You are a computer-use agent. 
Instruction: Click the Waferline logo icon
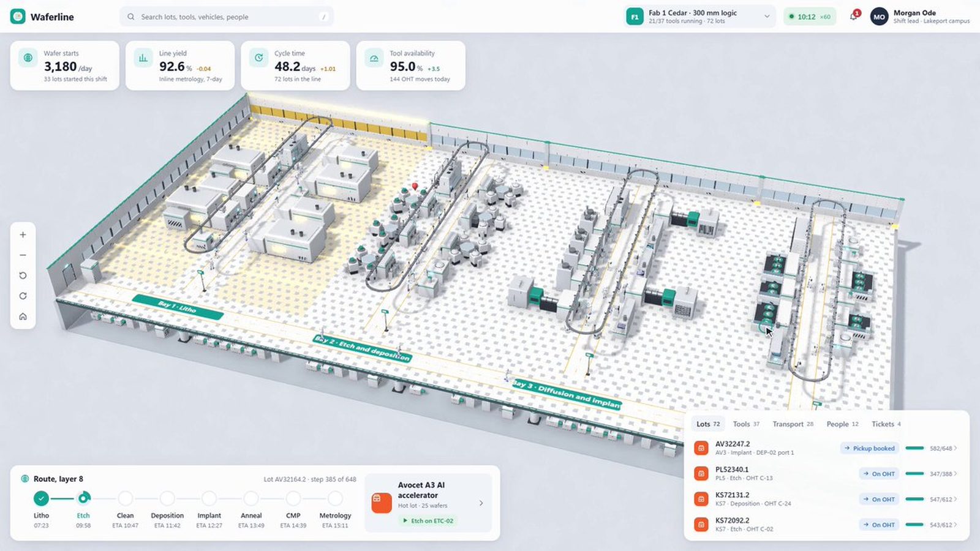coord(18,17)
